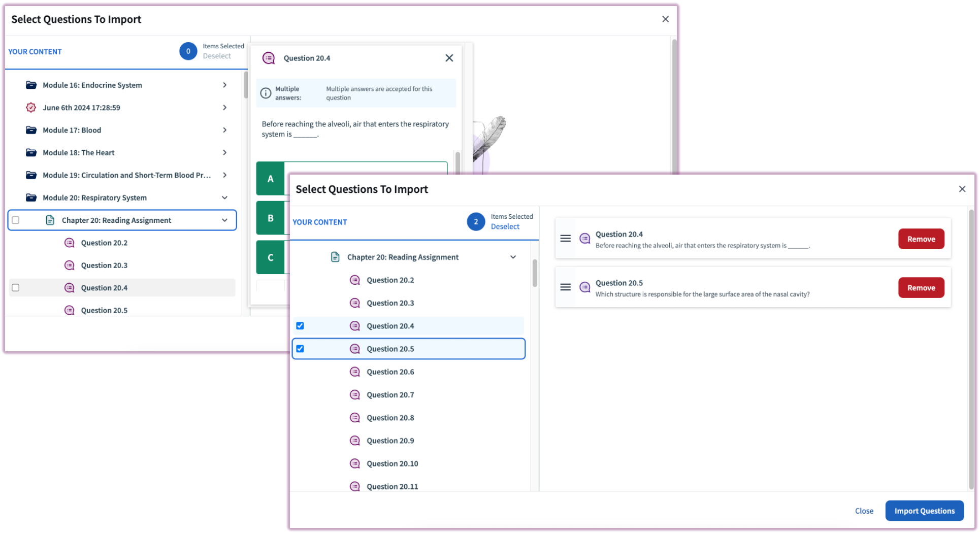Open the Your Content tab
The height and width of the screenshot is (534, 980).
click(x=320, y=222)
